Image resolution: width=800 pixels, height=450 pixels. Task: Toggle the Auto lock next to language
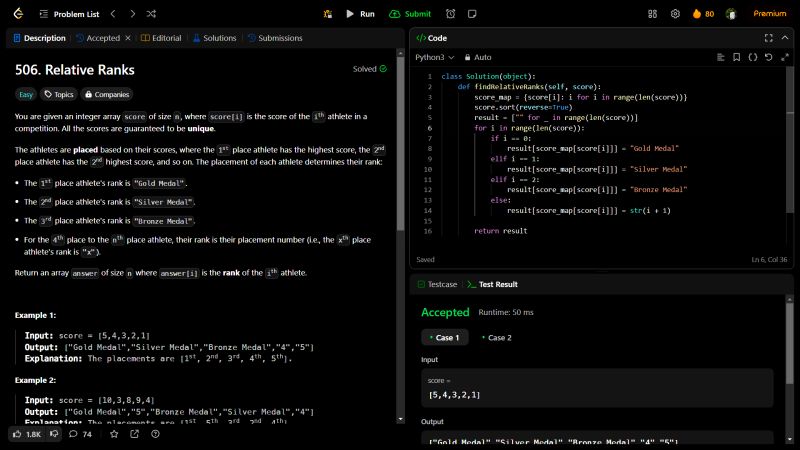point(477,57)
